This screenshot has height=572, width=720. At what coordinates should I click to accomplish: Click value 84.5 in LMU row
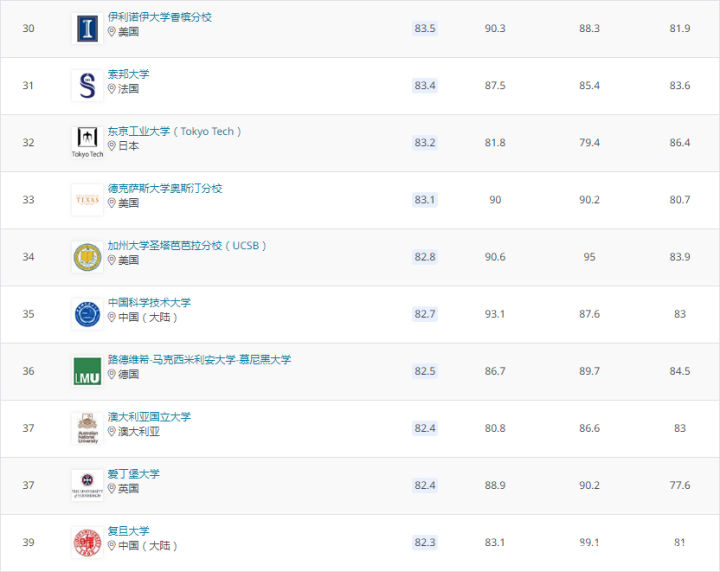tap(680, 371)
